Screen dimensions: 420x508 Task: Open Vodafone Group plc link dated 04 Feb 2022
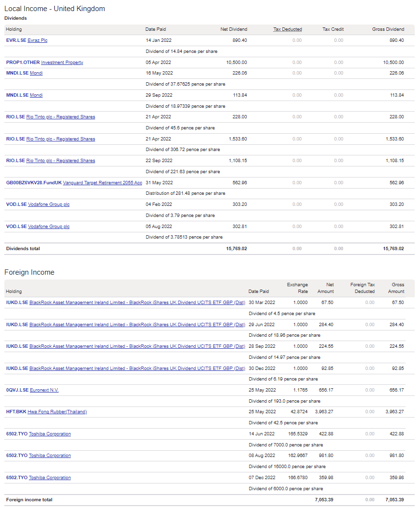[x=49, y=204]
